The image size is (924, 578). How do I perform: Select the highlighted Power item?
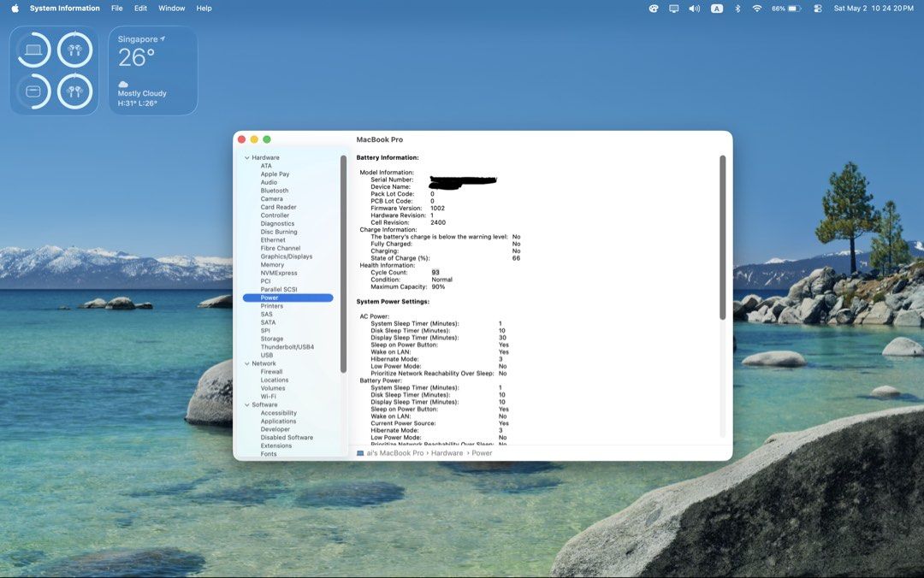pos(287,298)
